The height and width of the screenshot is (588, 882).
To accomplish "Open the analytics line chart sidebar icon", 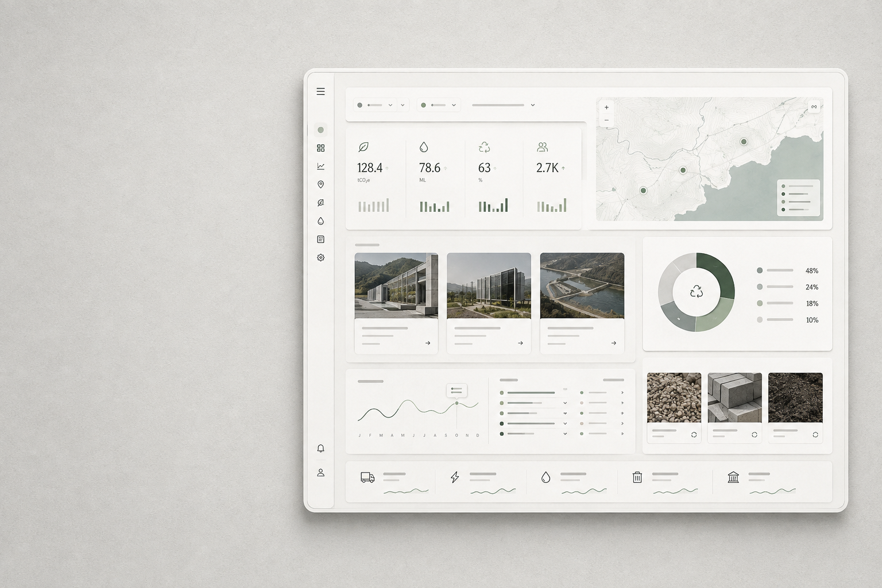I will [320, 167].
